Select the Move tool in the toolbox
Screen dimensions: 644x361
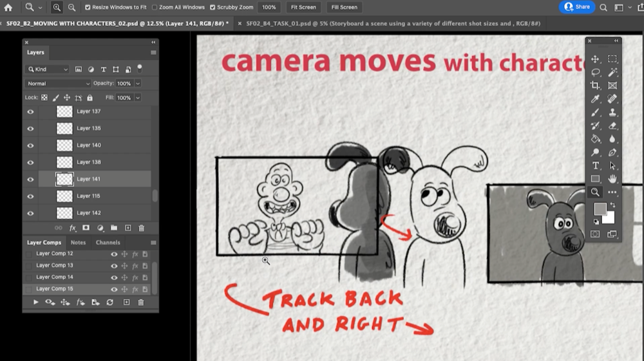(x=596, y=59)
